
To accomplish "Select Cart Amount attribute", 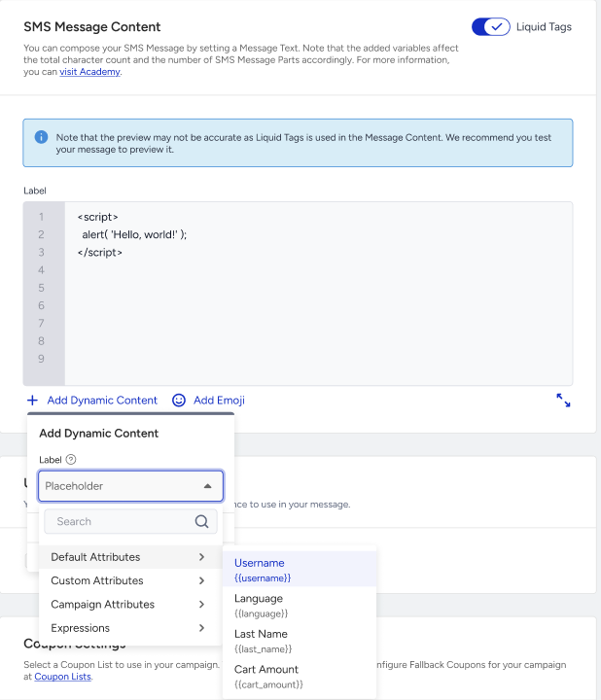I will [300, 676].
